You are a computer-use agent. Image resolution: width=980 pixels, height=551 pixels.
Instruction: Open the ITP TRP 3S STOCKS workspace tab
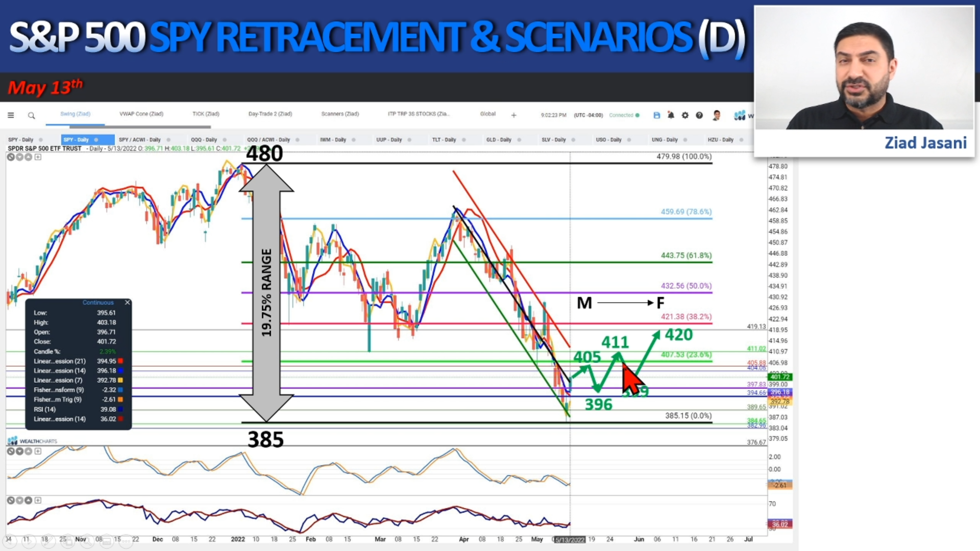tap(419, 114)
